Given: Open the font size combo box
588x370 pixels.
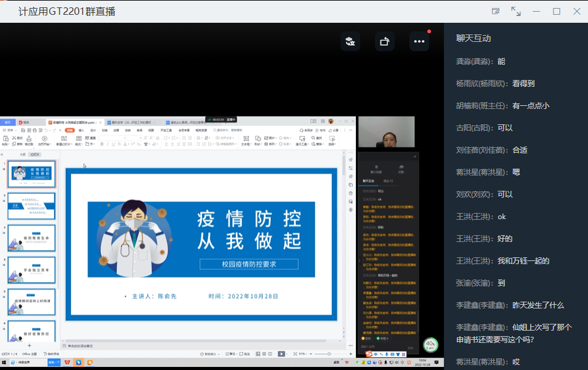Looking at the screenshot, I should coord(134,138).
